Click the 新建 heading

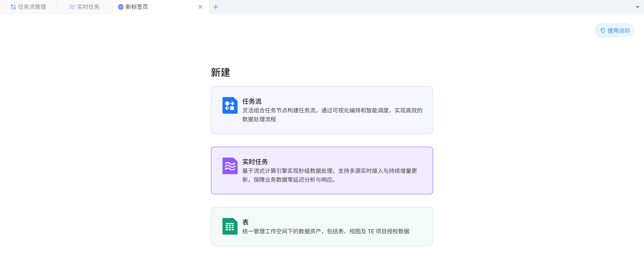(220, 72)
